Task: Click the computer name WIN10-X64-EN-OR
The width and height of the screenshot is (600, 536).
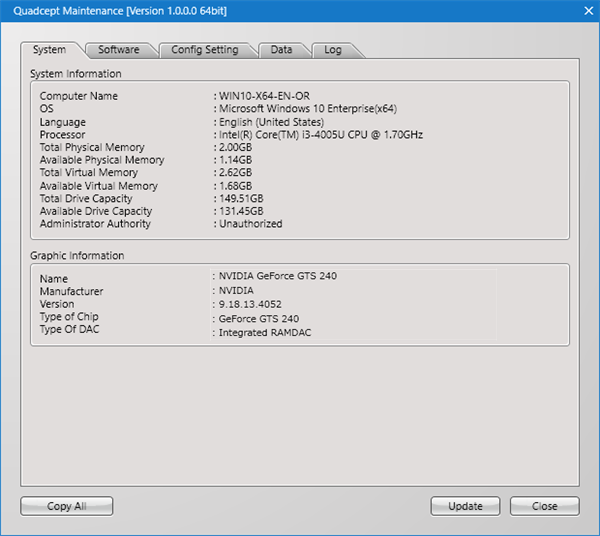Action: click(264, 96)
